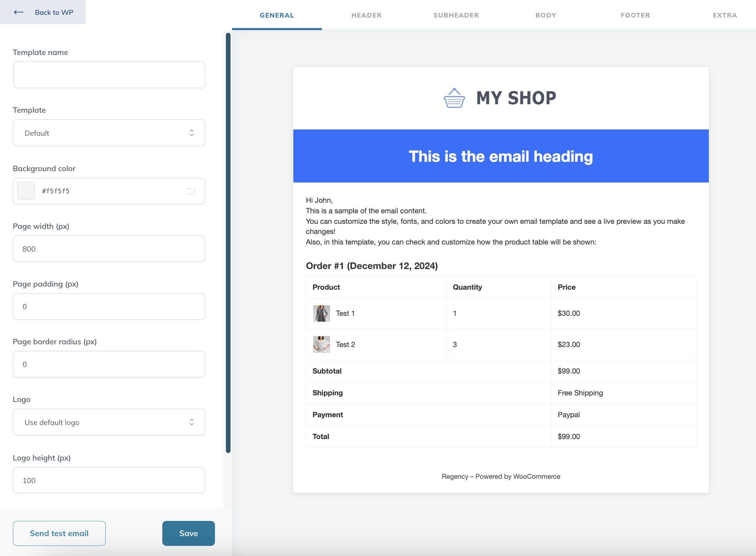Click the shopping basket logo icon

pos(454,98)
